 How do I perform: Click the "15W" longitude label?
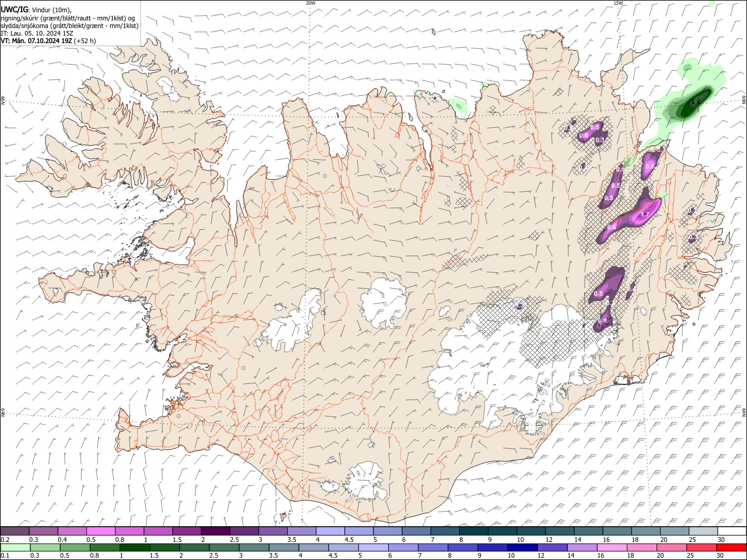click(618, 3)
